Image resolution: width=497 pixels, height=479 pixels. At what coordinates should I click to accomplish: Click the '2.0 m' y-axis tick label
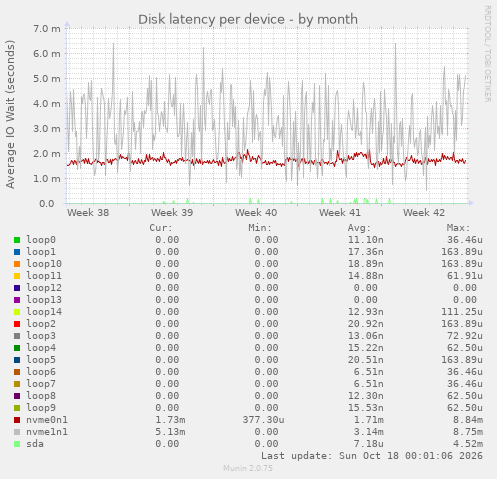pos(47,154)
